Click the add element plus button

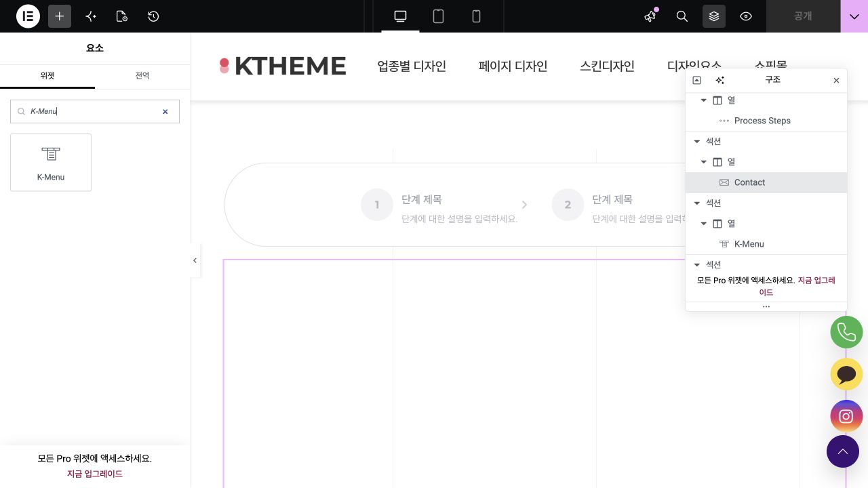tap(60, 16)
